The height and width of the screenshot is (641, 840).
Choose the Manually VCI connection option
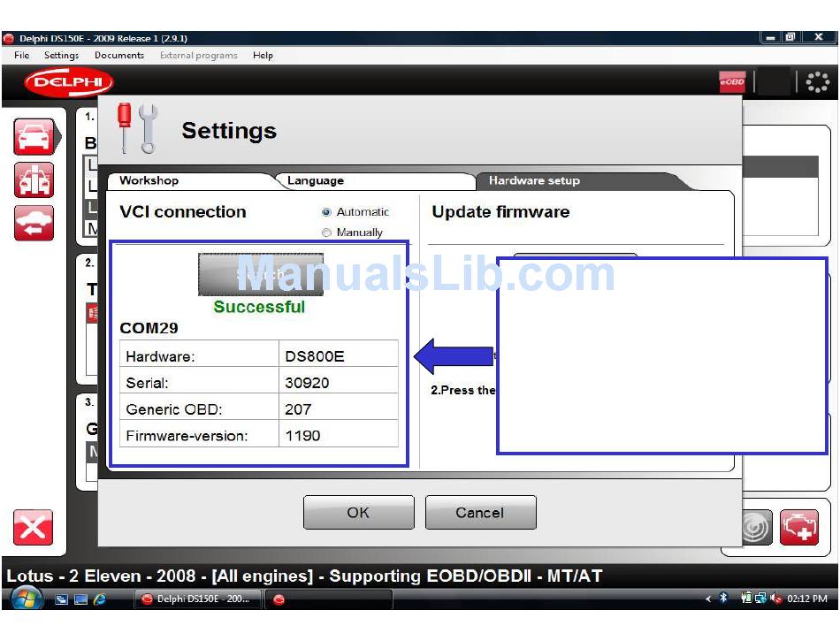point(327,233)
